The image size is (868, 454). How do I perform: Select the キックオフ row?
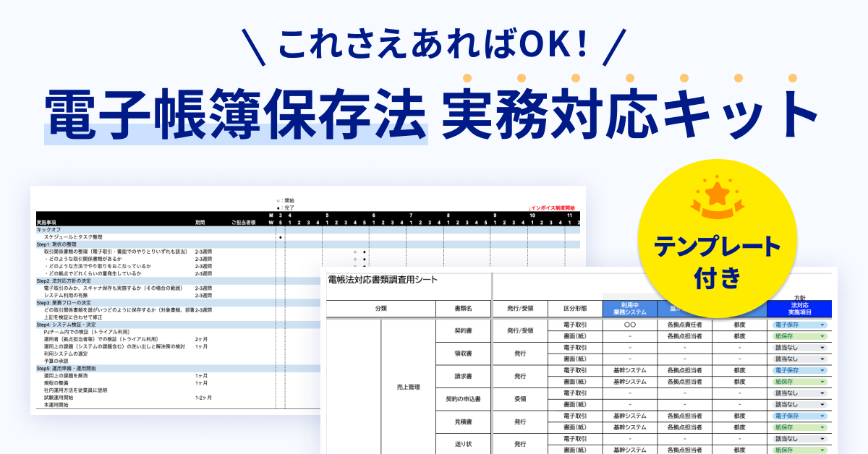coord(308,229)
